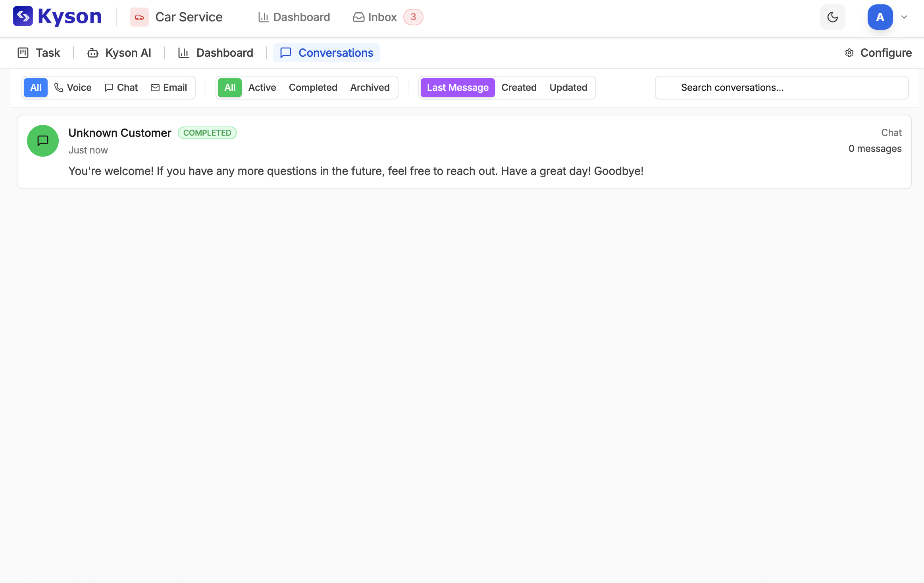The image size is (924, 583).
Task: Click the Conversations speech bubble icon
Action: 286,53
